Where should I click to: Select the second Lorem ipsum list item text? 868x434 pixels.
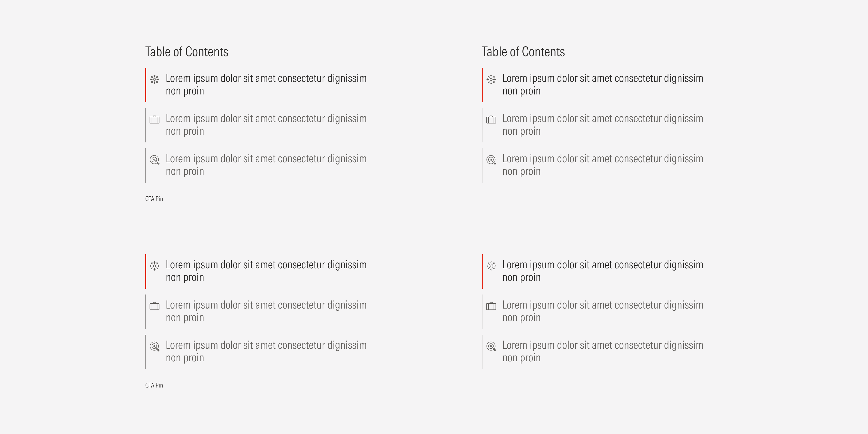click(266, 125)
